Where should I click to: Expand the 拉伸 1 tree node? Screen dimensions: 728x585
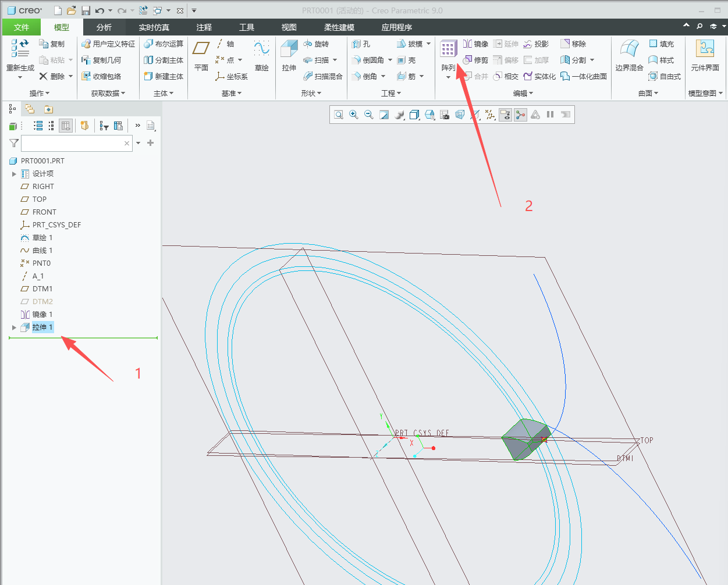(14, 327)
